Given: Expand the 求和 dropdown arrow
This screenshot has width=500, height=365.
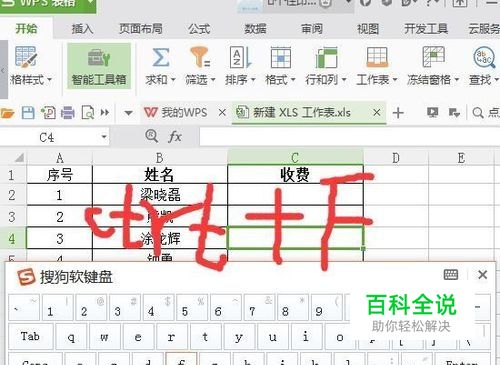Looking at the screenshot, I should pyautogui.click(x=173, y=80).
